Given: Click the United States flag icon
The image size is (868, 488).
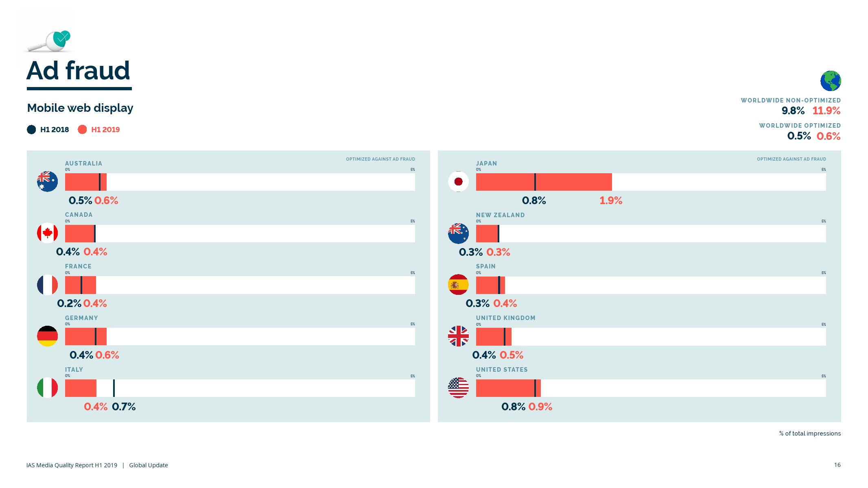Looking at the screenshot, I should point(458,388).
